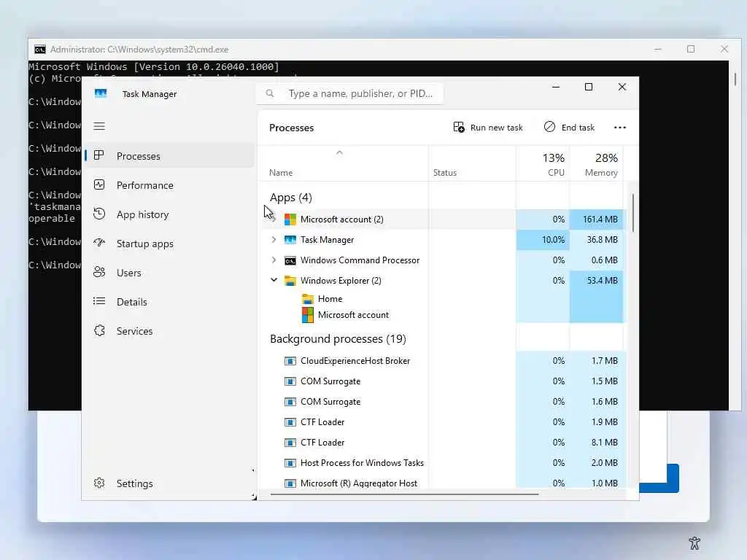Click the Users people icon
The height and width of the screenshot is (560, 747).
pos(99,272)
